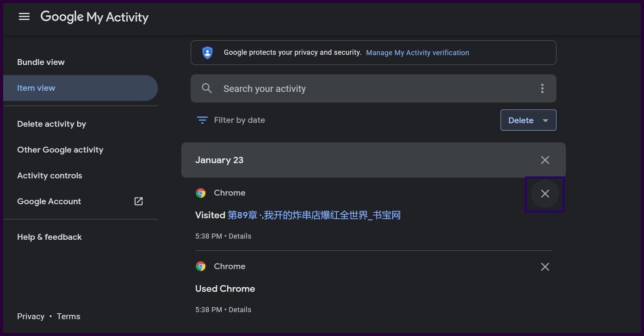Viewport: 644px width, 336px height.
Task: Click the text 'Google protects your privacy and security.'
Action: pyautogui.click(x=293, y=53)
